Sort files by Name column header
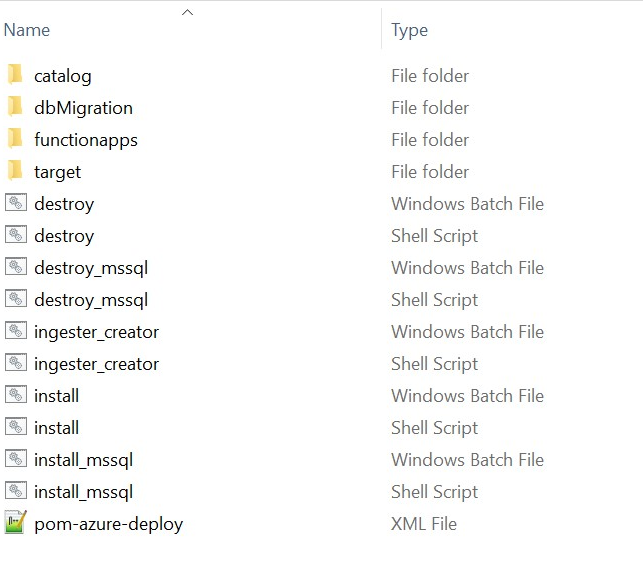This screenshot has width=643, height=580. click(x=27, y=30)
